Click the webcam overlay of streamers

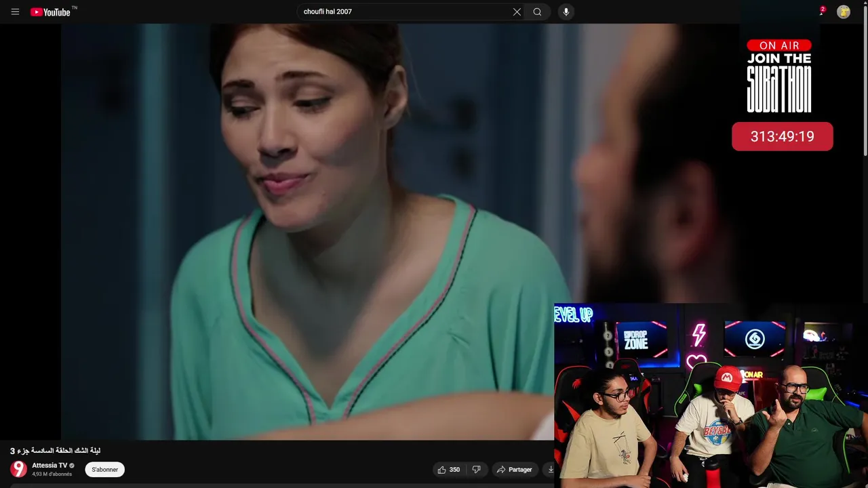[711, 396]
